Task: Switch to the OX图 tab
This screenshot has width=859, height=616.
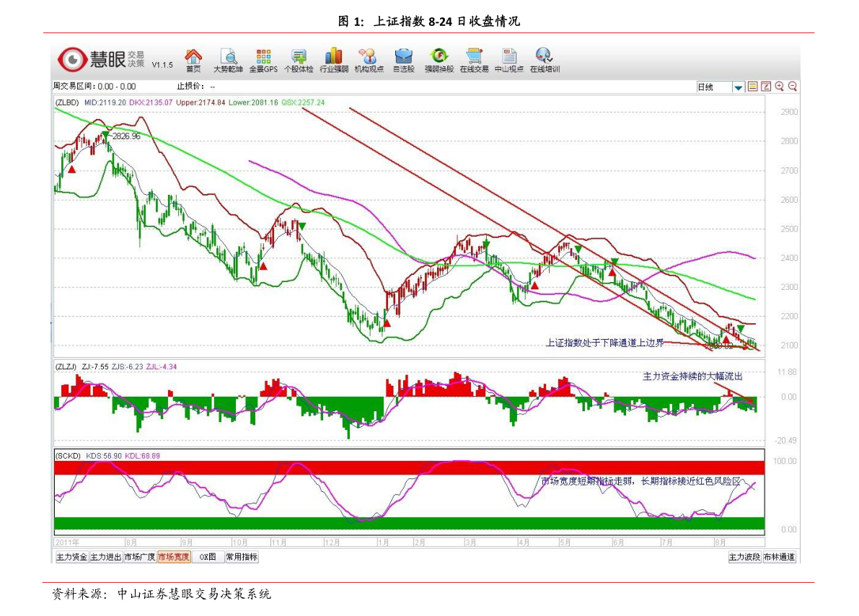Action: (x=208, y=557)
